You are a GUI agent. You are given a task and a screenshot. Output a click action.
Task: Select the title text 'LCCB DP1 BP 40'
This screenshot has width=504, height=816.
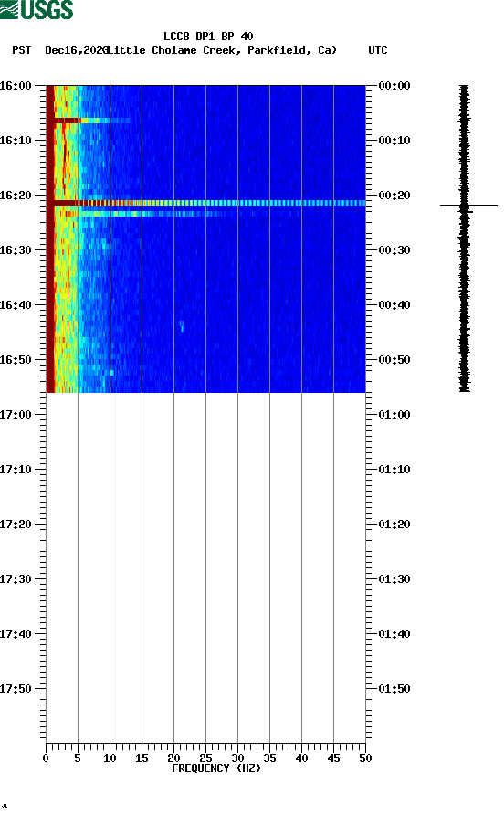[208, 37]
